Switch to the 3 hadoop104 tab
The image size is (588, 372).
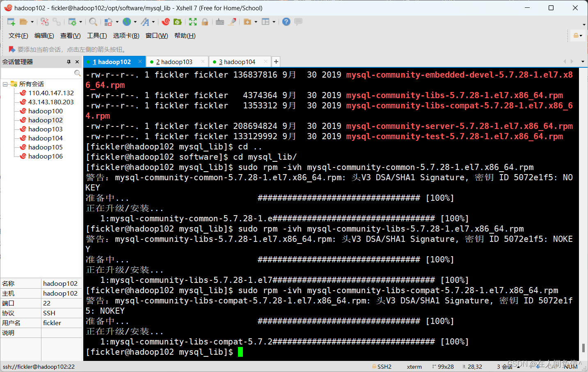tap(237, 62)
